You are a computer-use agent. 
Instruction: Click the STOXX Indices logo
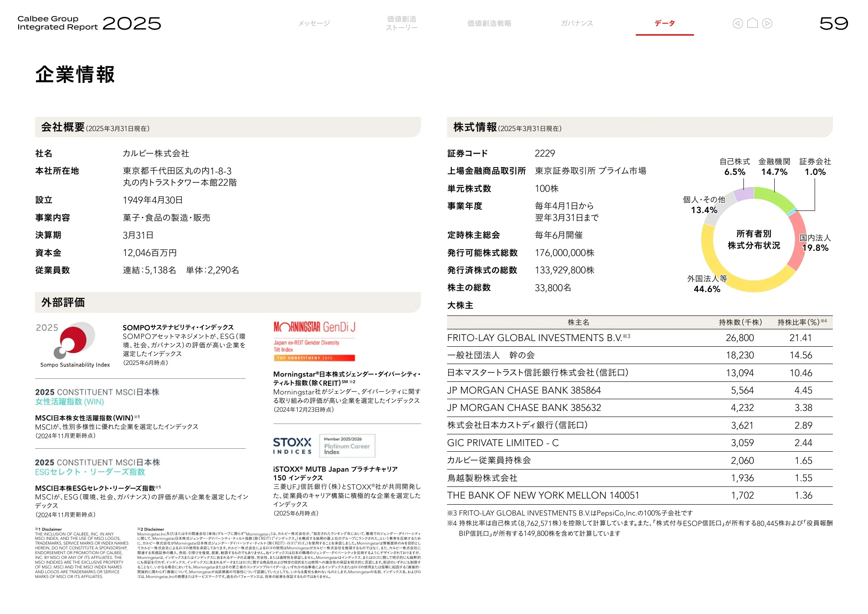pyautogui.click(x=292, y=446)
